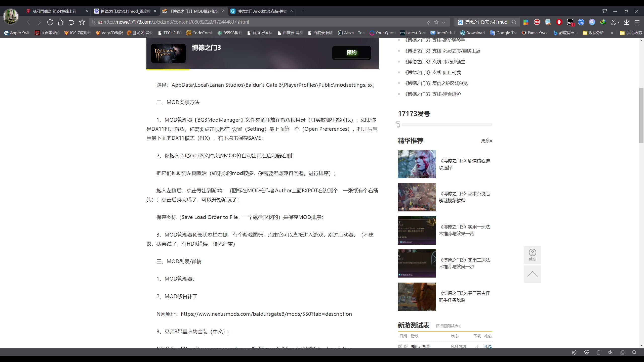Open the 复仇之炉区域总览 link
Image resolution: width=644 pixels, height=362 pixels.
[436, 83]
